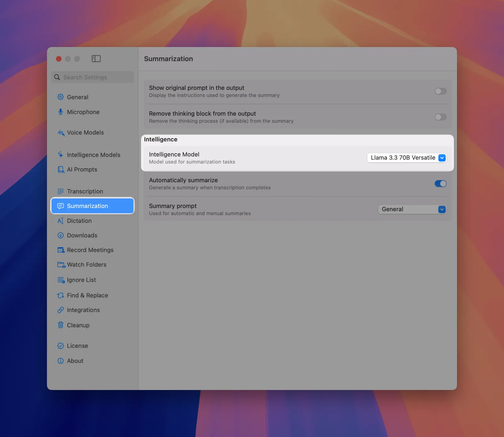Click the Integrations link icon
The width and height of the screenshot is (504, 437).
[60, 310]
